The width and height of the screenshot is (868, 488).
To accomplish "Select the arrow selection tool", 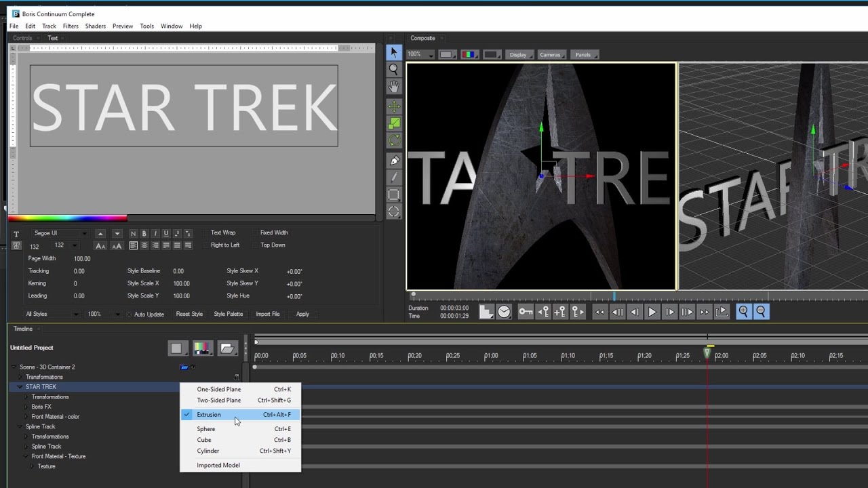I will coord(393,52).
